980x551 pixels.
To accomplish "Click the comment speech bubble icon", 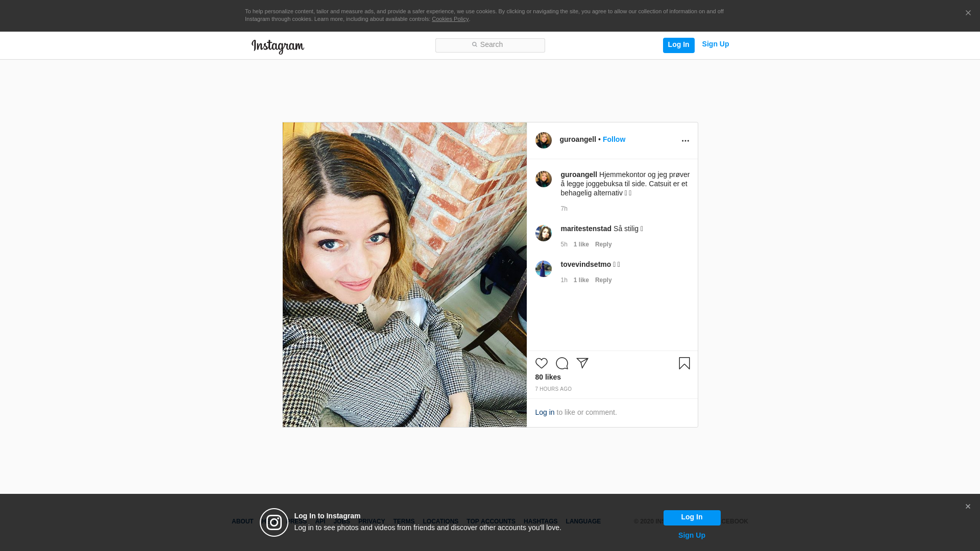I will pos(562,363).
